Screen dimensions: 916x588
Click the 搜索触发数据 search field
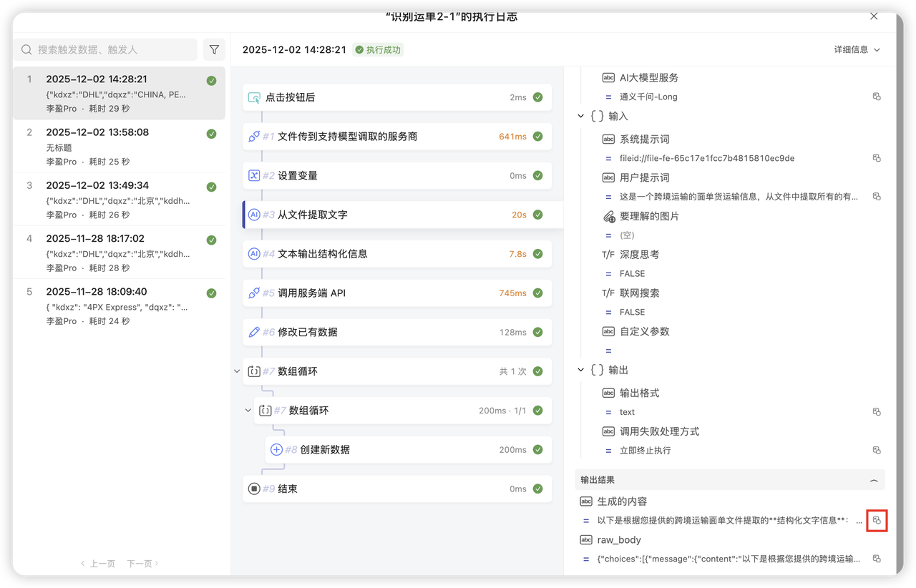107,49
